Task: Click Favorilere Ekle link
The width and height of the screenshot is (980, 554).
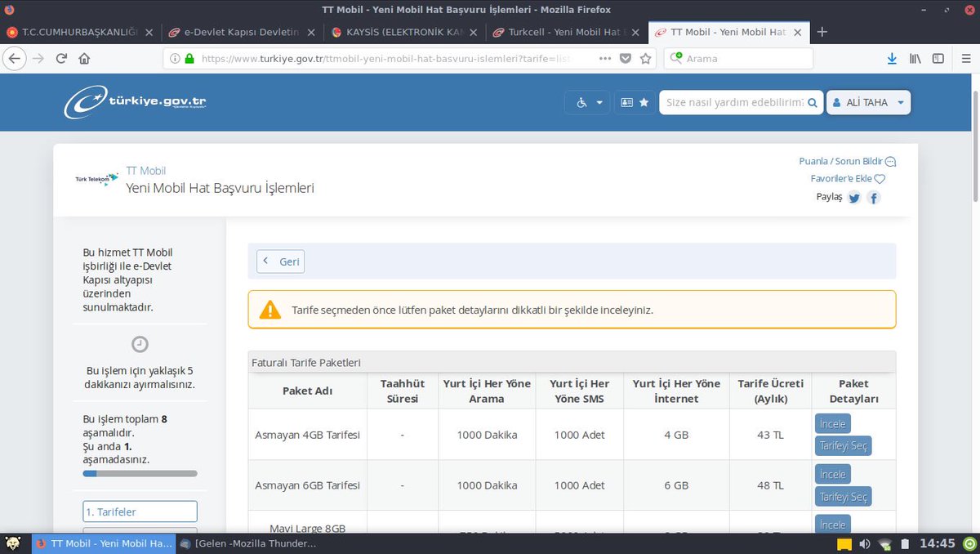Action: click(x=848, y=179)
